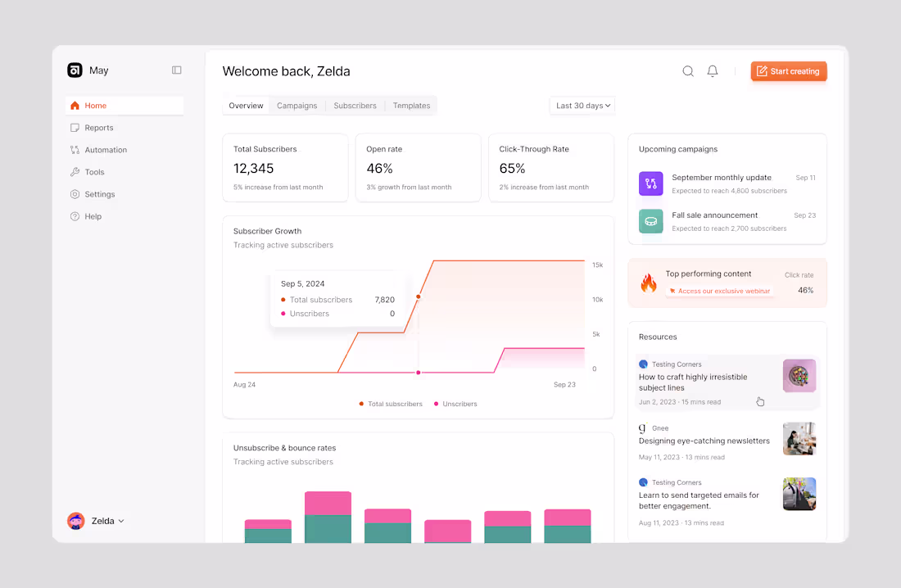Click the May workspace logo
The width and height of the screenshot is (901, 588).
(x=75, y=70)
